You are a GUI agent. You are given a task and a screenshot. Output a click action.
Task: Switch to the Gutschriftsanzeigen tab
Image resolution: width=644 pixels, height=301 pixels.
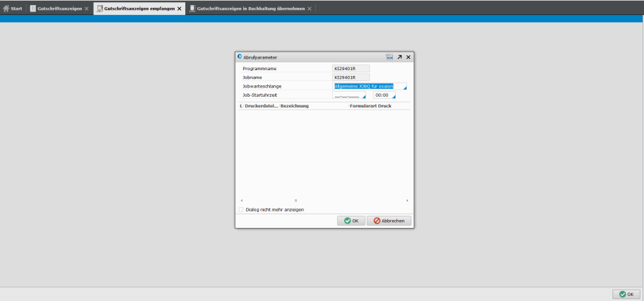[59, 9]
